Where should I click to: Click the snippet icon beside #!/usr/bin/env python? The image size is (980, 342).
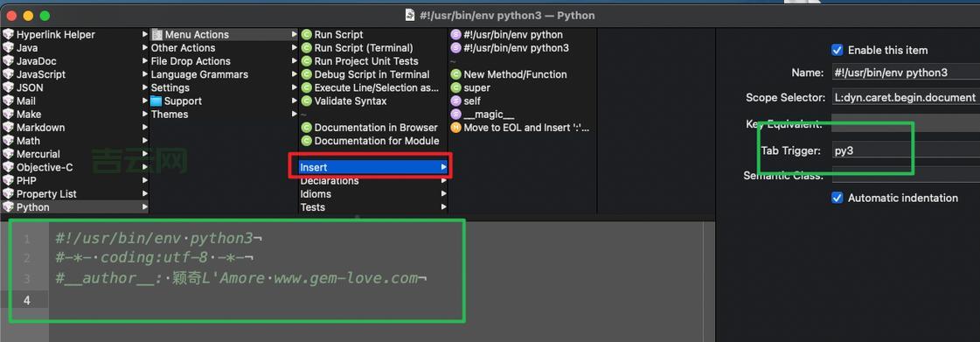click(455, 34)
